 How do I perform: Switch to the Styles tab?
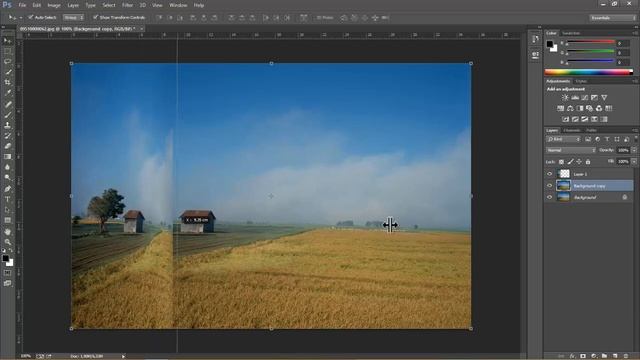(581, 81)
